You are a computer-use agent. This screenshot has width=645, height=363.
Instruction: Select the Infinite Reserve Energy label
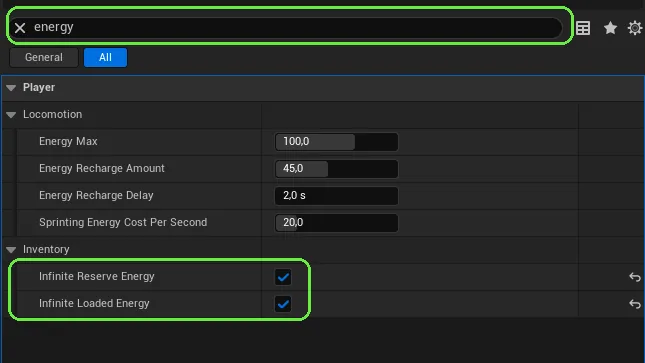tap(97, 276)
